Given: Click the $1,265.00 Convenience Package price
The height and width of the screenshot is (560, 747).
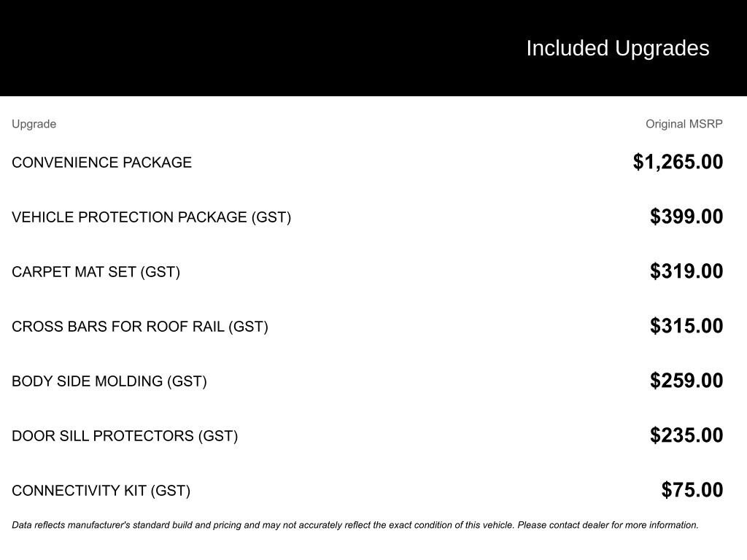Looking at the screenshot, I should point(678,162).
